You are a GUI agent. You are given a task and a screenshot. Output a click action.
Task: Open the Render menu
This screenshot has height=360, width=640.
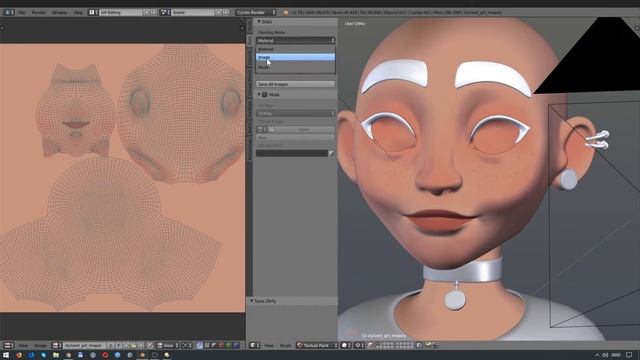click(39, 12)
